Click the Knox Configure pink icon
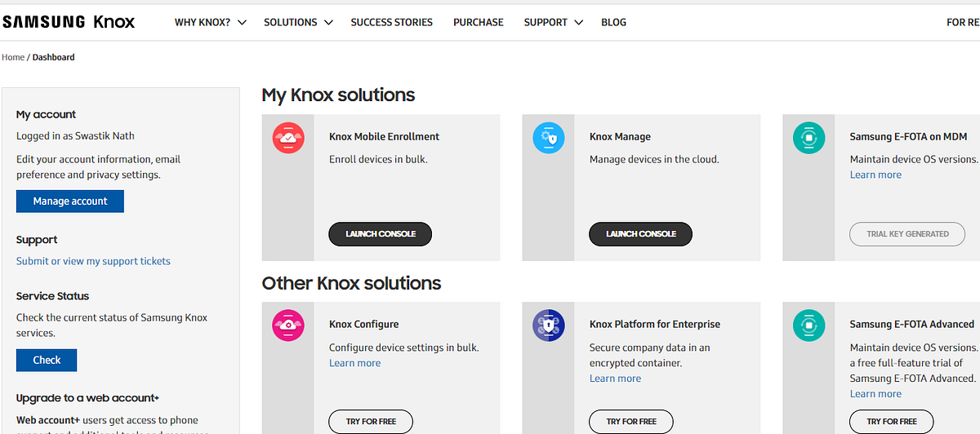 (288, 325)
